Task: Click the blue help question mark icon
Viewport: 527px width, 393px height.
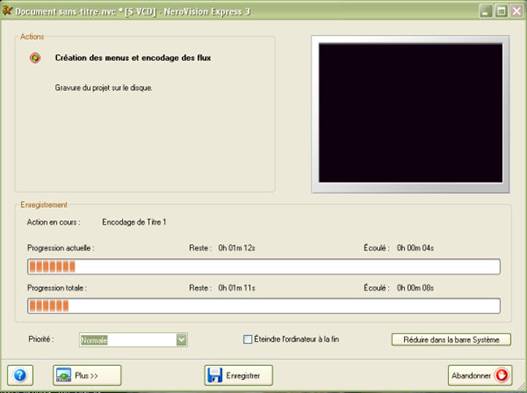Action: tap(20, 375)
